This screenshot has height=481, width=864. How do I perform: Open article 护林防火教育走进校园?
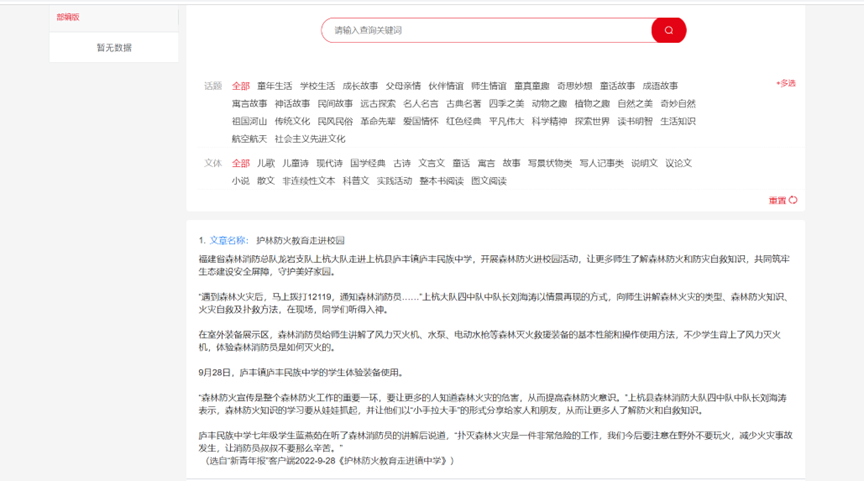[x=301, y=240]
